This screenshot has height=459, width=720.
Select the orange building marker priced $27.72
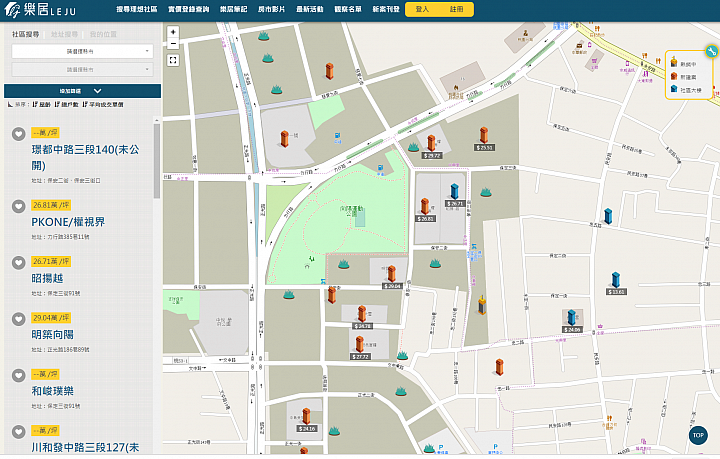(360, 343)
